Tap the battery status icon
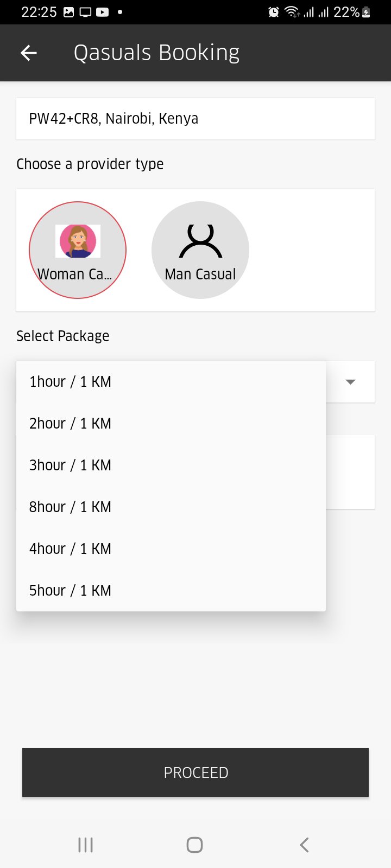Viewport: 391px width, 868px height. point(366,12)
